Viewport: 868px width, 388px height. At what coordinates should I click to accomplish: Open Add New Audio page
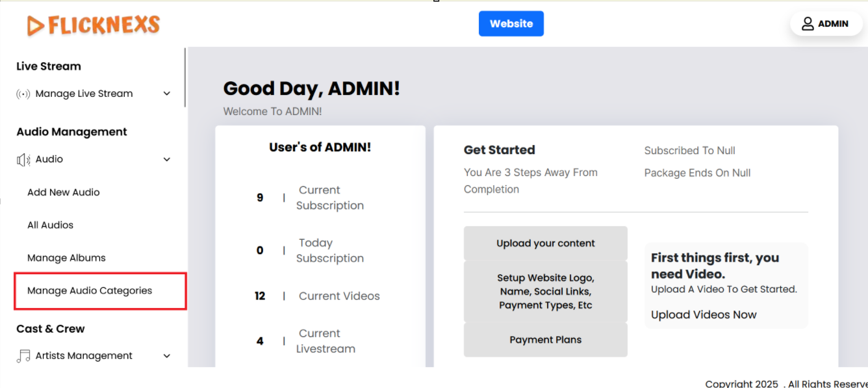64,192
